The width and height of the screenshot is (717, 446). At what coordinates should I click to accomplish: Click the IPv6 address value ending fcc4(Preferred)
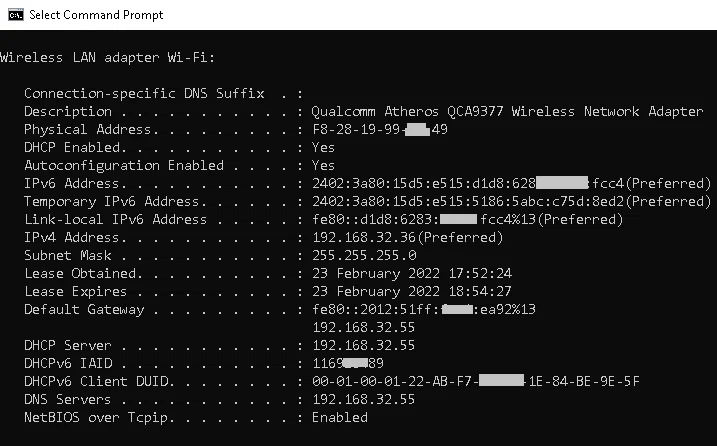pos(512,183)
